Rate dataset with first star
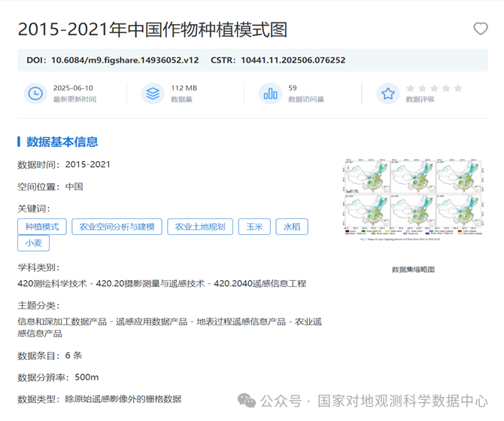The image size is (504, 421). [410, 88]
